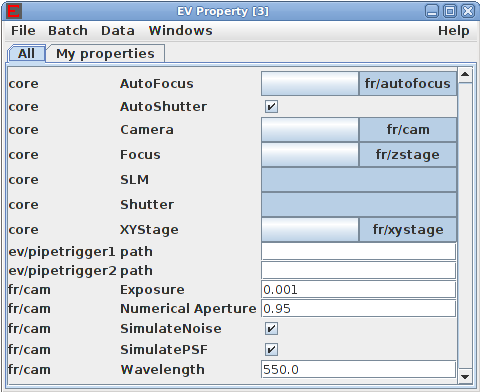
Task: Select fr/xystage for XYStage
Action: pos(408,230)
